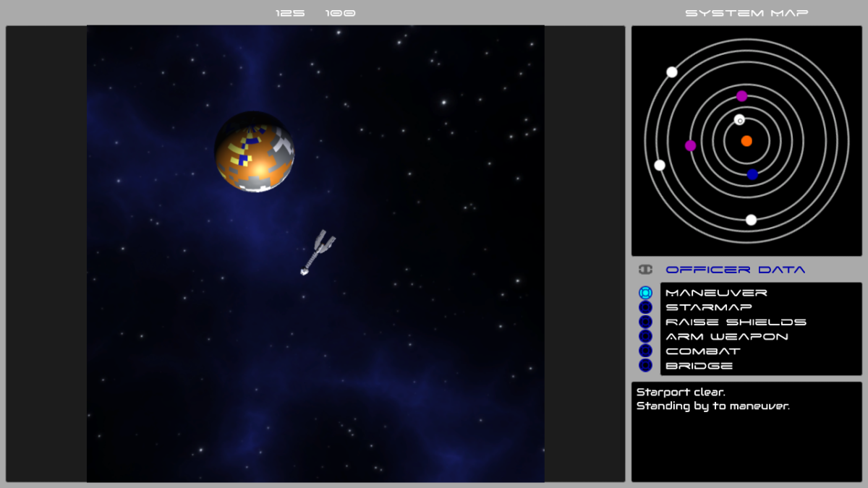
Task: Open the Bridge command
Action: [699, 364]
